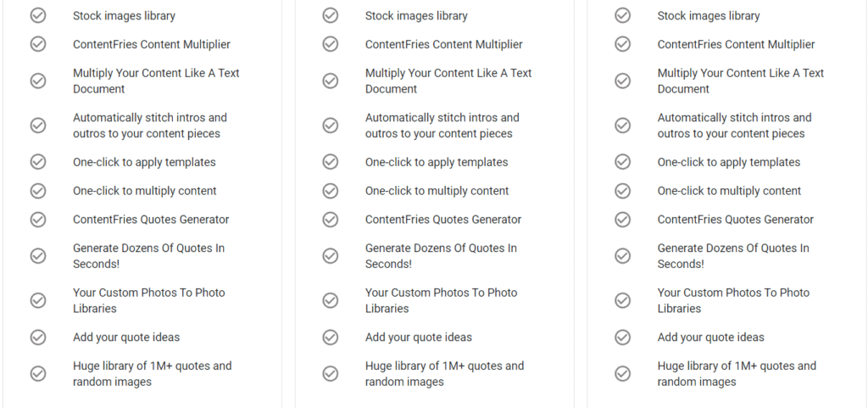Click the checkmark next to 'Stock images library' in right column
The width and height of the screenshot is (868, 408).
point(623,15)
